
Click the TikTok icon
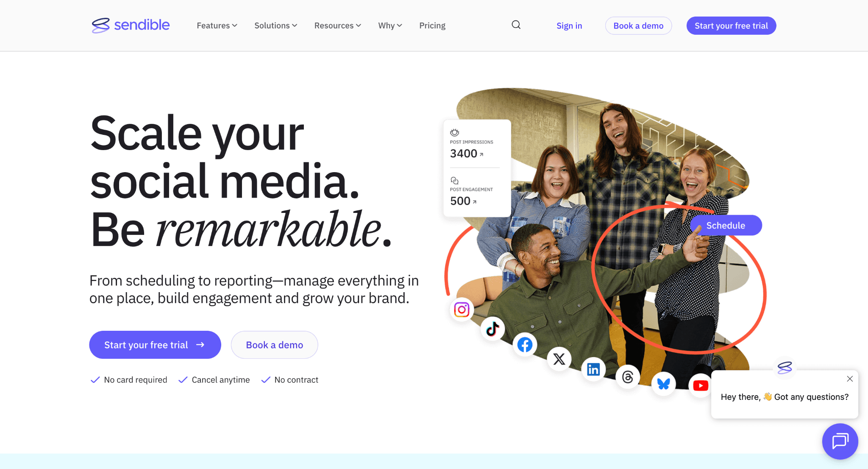pos(492,329)
